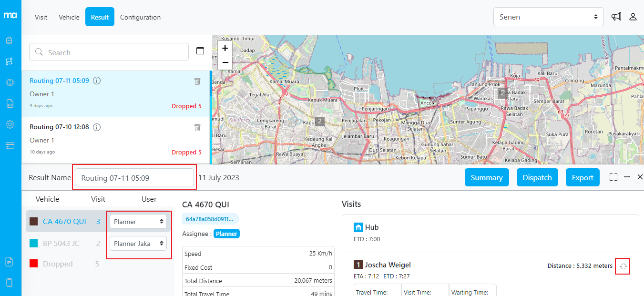Click info icon beside Routing 07-10 12:08
The height and width of the screenshot is (296, 644).
tap(97, 127)
